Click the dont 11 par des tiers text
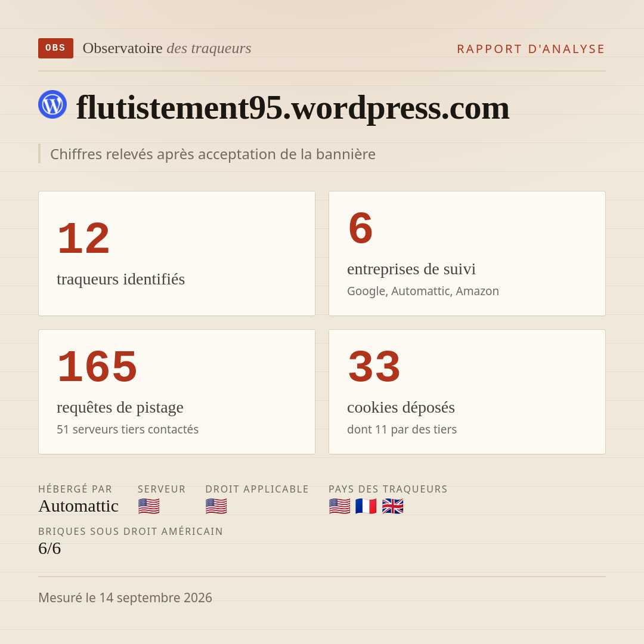 point(402,429)
